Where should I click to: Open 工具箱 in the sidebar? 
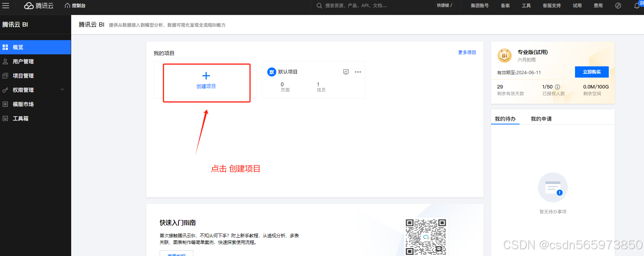click(x=35, y=118)
